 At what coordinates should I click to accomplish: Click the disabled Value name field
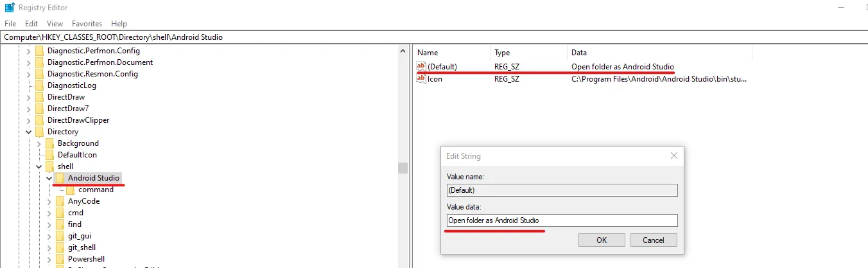click(x=562, y=190)
